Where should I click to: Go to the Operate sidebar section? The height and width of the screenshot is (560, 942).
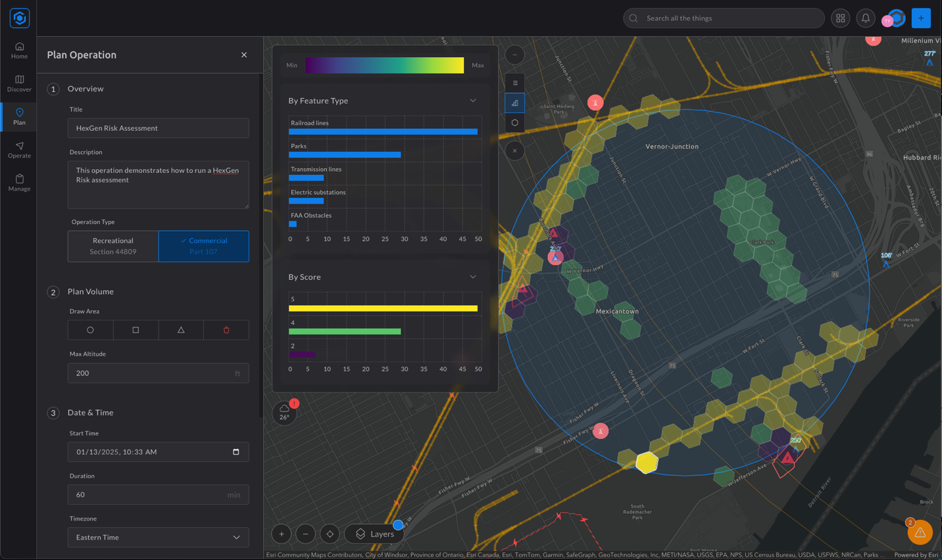click(x=19, y=150)
